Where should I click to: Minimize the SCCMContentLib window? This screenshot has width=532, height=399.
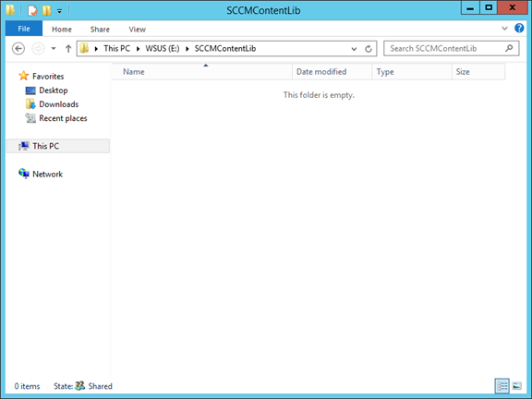[470, 7]
